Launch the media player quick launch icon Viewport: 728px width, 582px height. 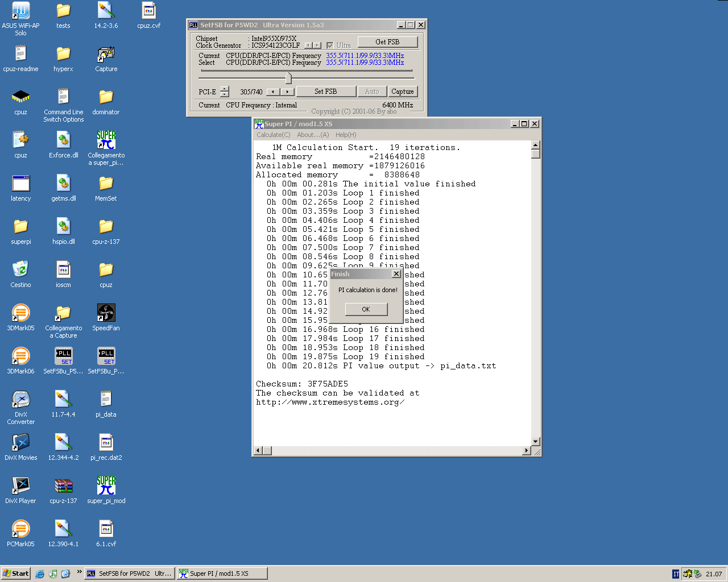(53, 574)
